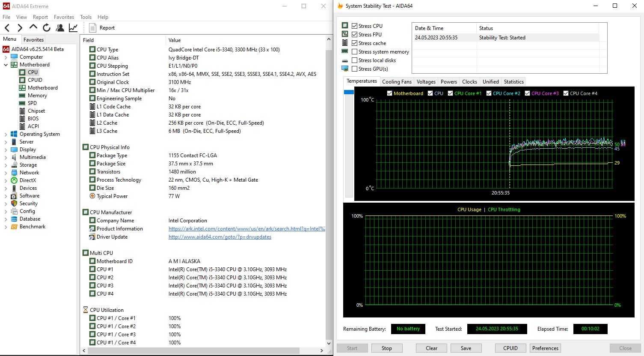Uncheck the Stress cache checkbox

pyautogui.click(x=354, y=43)
